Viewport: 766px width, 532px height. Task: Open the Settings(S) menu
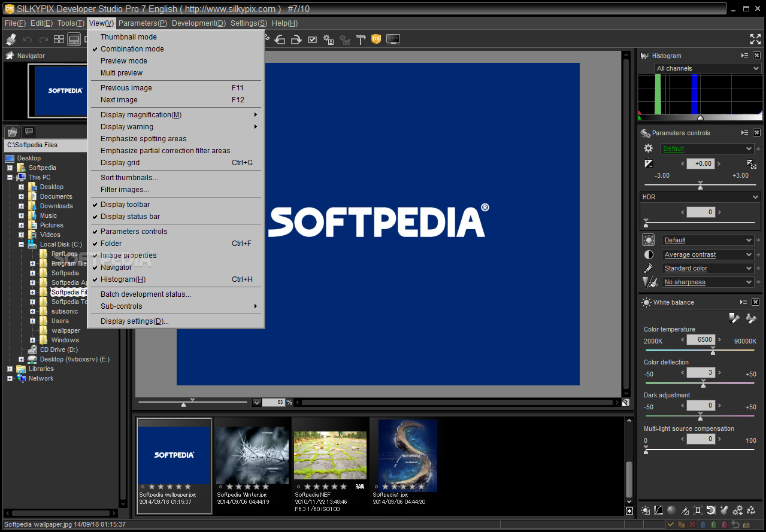(x=249, y=23)
